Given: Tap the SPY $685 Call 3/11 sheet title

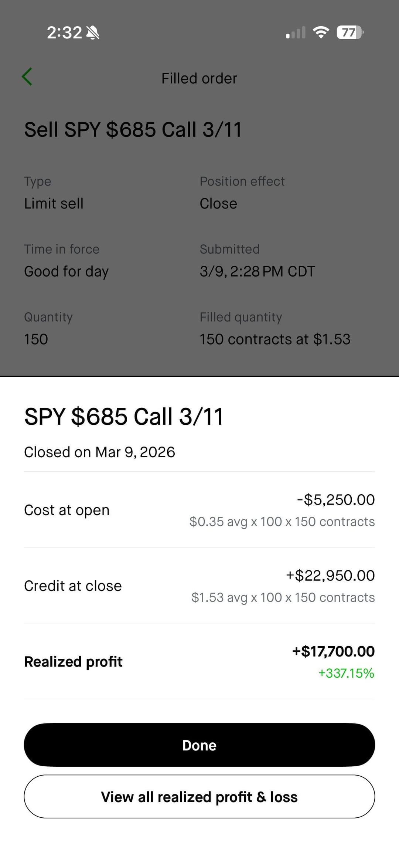Looking at the screenshot, I should [124, 417].
